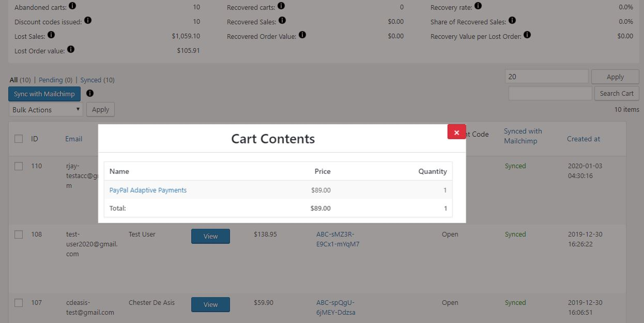This screenshot has width=644, height=323.
Task: Click Synced status for cart 107
Action: [x=515, y=302]
